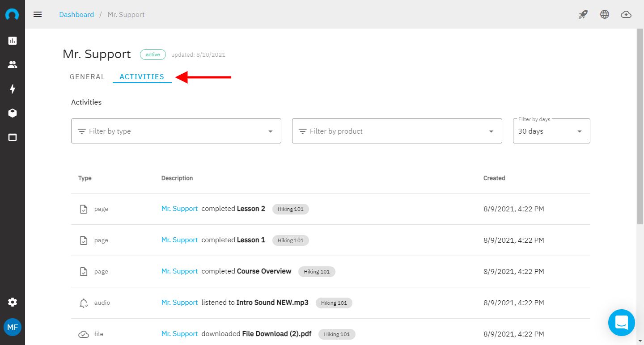Switch to the General tab
Screen dimensions: 644x345
pos(87,77)
